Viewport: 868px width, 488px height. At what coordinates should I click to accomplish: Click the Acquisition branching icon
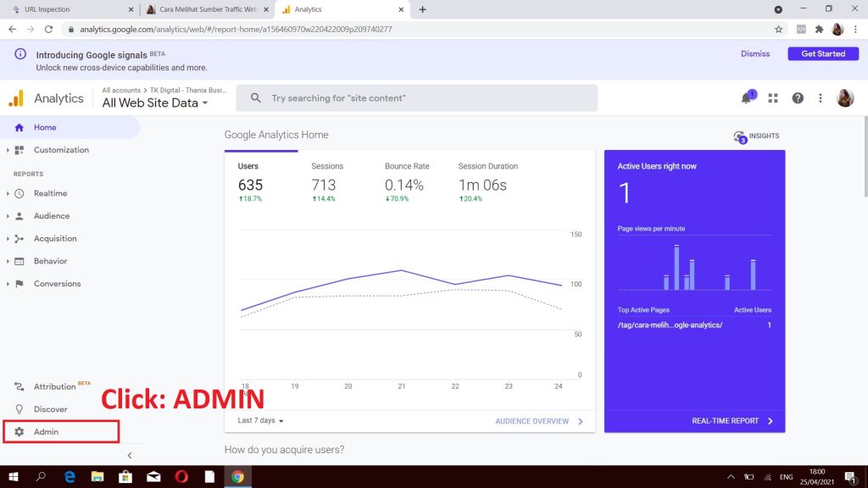19,238
